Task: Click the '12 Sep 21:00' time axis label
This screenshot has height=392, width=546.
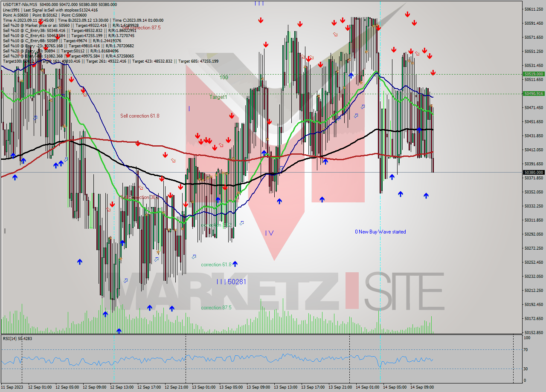Action: (x=176, y=387)
